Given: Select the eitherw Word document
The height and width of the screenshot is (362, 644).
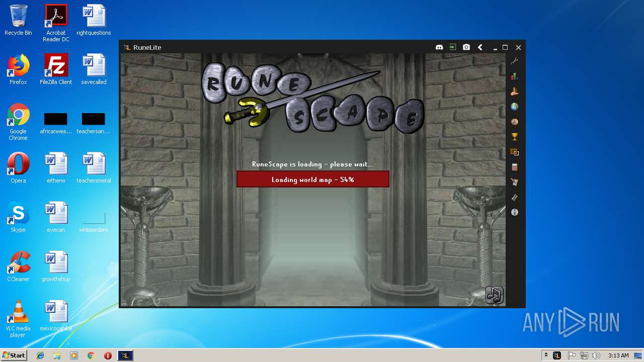Looking at the screenshot, I should coord(56,168).
